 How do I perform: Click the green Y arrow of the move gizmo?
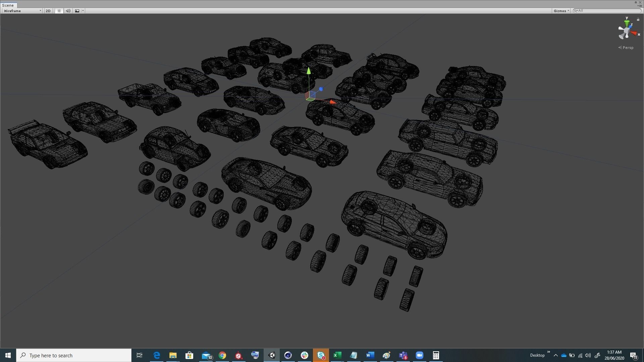click(x=309, y=71)
